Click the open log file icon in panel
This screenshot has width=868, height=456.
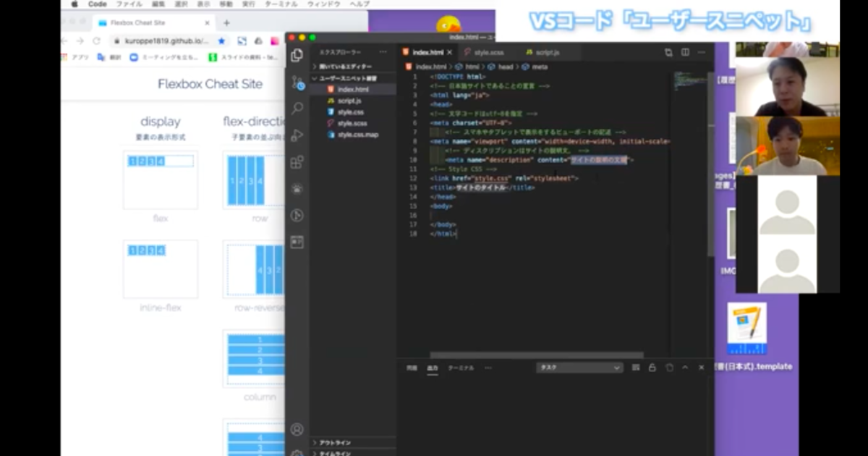(x=636, y=368)
